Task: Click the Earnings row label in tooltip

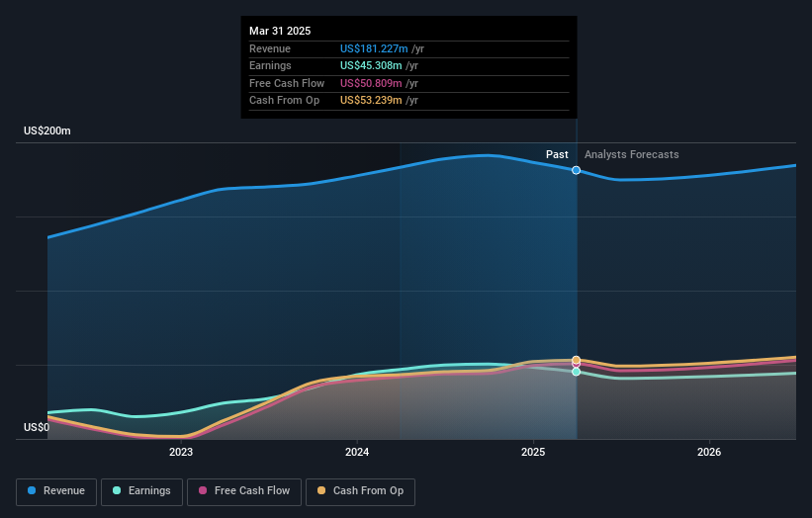Action: point(270,65)
